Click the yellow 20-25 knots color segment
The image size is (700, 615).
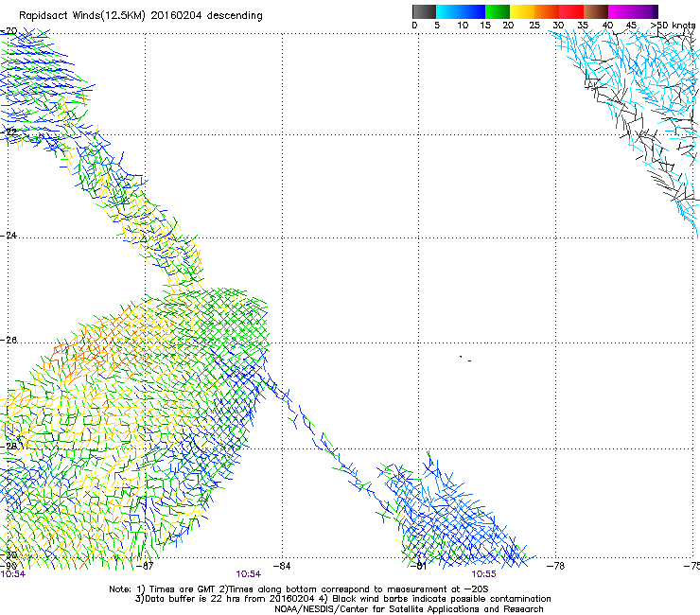click(x=522, y=11)
